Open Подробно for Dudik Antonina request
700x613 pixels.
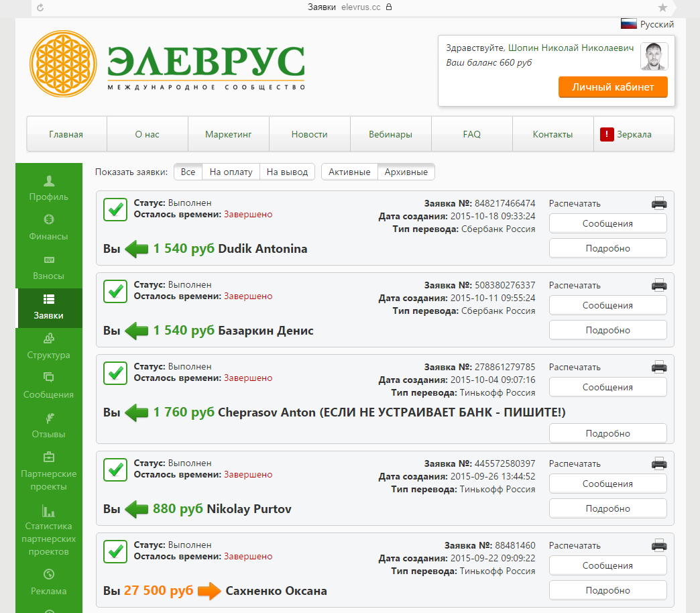click(607, 248)
